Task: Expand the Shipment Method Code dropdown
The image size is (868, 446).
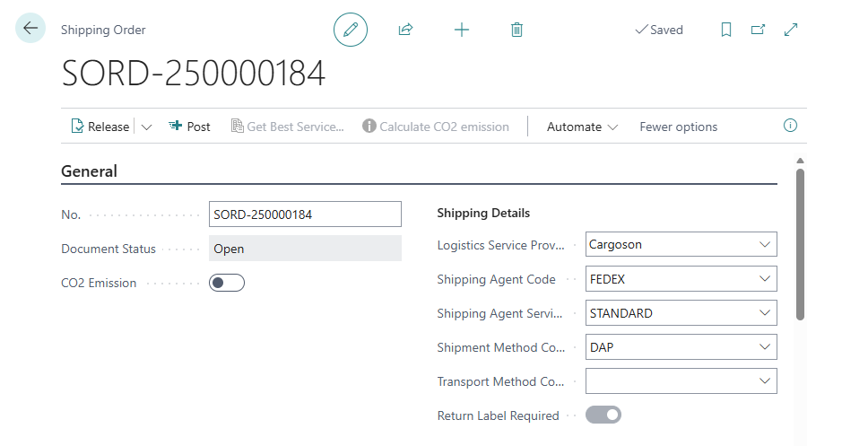Action: pos(764,347)
